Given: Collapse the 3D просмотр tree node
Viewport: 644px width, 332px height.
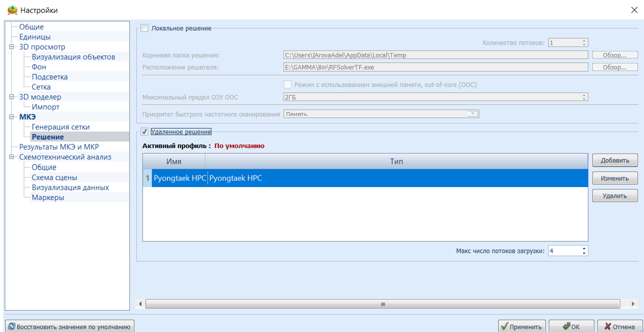Looking at the screenshot, I should coord(11,47).
